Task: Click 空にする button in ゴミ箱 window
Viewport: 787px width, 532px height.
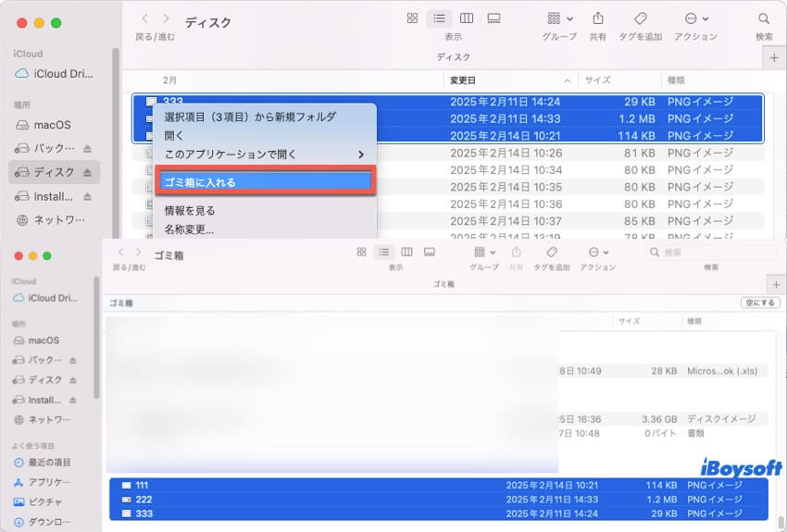Action: click(x=760, y=303)
